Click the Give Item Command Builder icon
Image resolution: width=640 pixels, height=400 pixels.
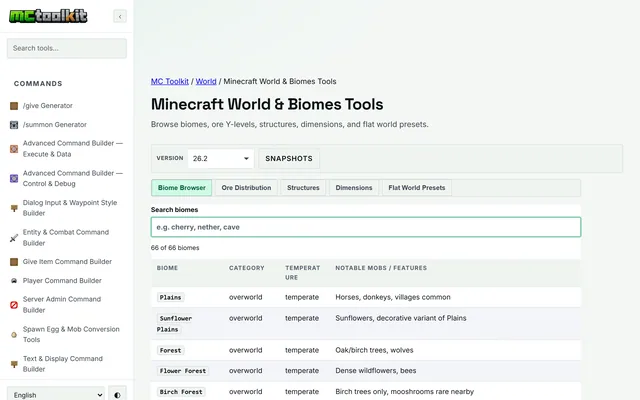tap(14, 262)
